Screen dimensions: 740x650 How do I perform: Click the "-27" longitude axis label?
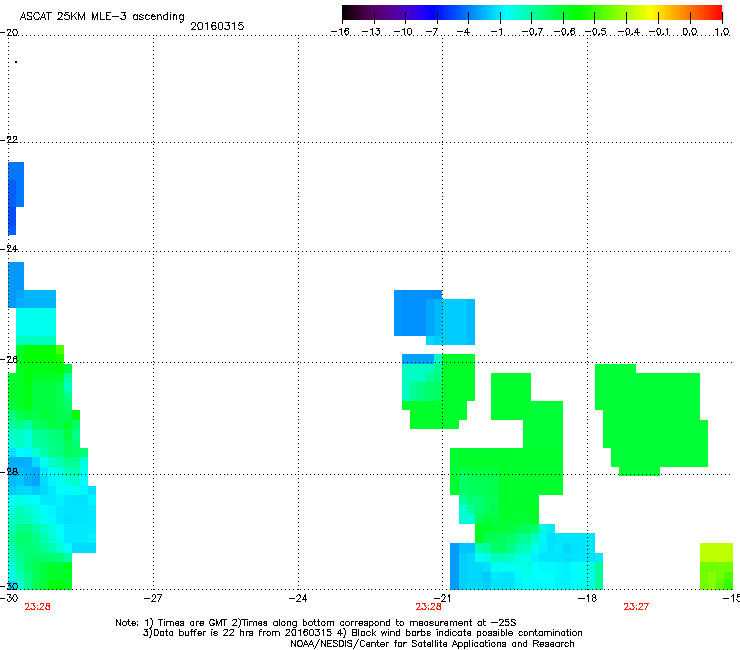coord(153,598)
